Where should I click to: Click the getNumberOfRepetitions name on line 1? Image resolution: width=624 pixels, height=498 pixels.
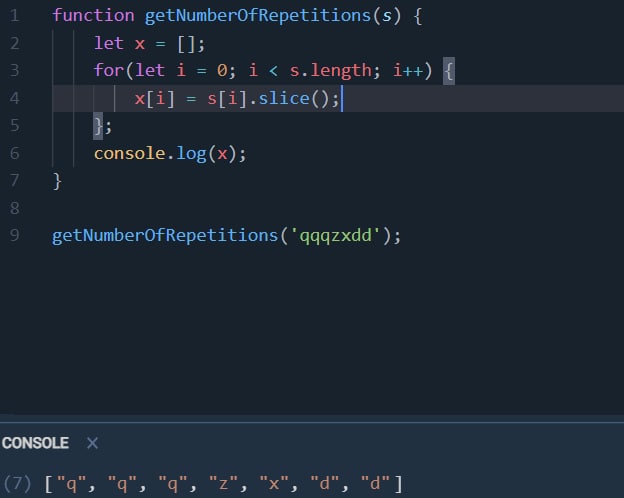pos(257,16)
